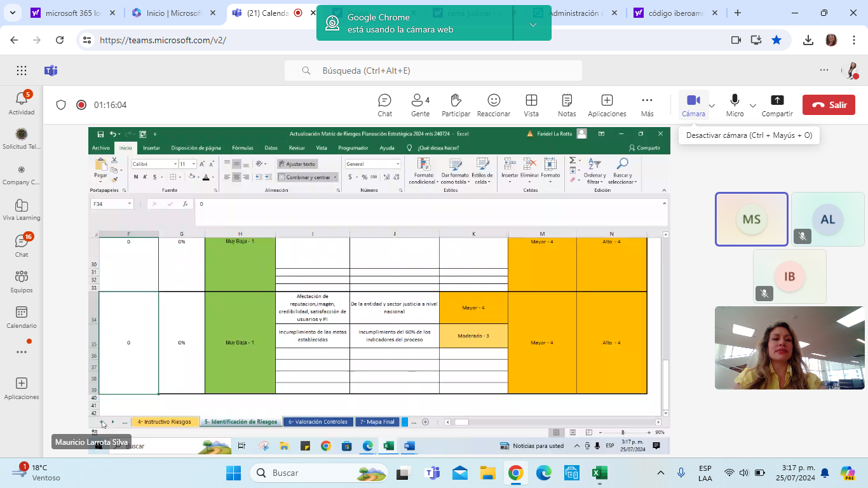Screen dimensions: 868x488
Task: Click the Chrome address bar URL
Action: [163, 40]
